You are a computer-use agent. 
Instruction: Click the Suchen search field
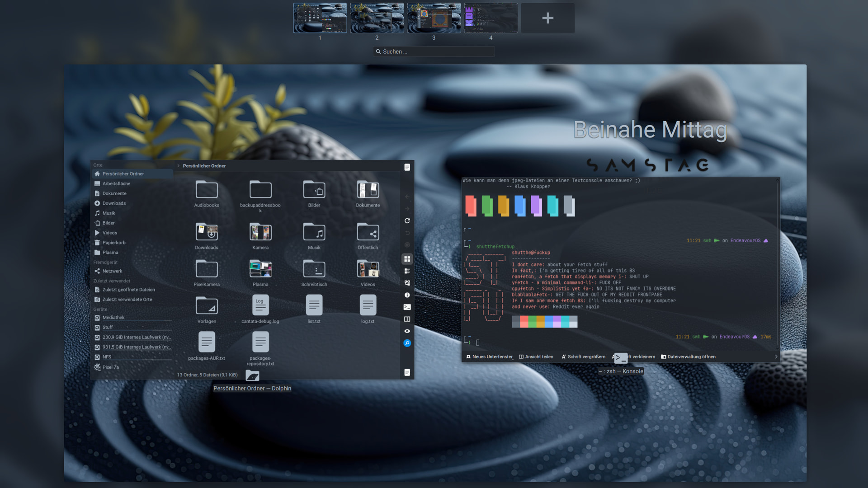pos(434,52)
